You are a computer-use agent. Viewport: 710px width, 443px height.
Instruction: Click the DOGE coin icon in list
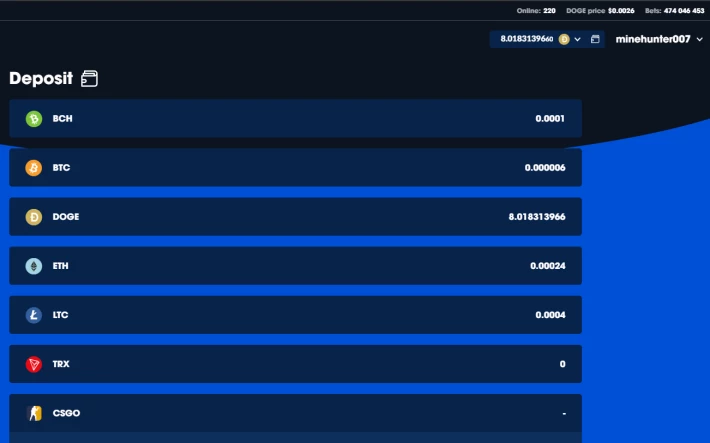click(34, 217)
